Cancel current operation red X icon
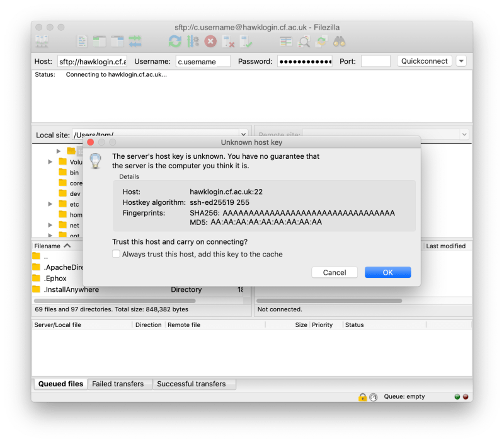504x443 pixels. pyautogui.click(x=210, y=42)
